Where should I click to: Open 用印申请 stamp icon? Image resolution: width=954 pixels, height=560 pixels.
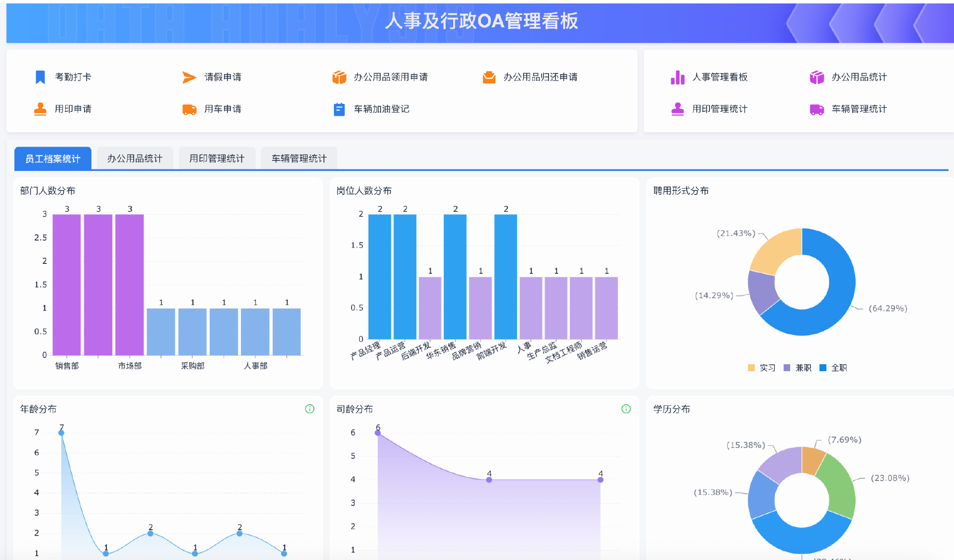(x=40, y=109)
